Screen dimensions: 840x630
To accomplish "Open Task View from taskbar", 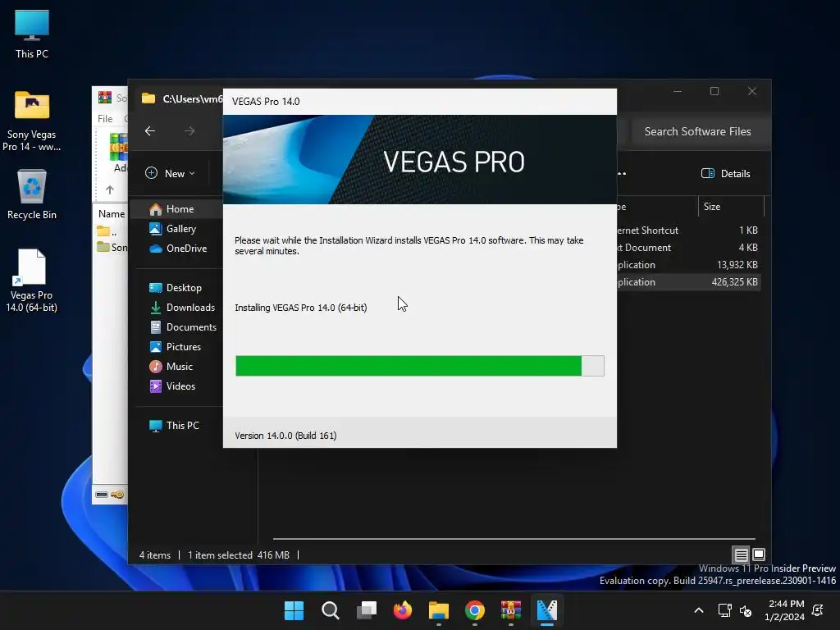I will [367, 610].
